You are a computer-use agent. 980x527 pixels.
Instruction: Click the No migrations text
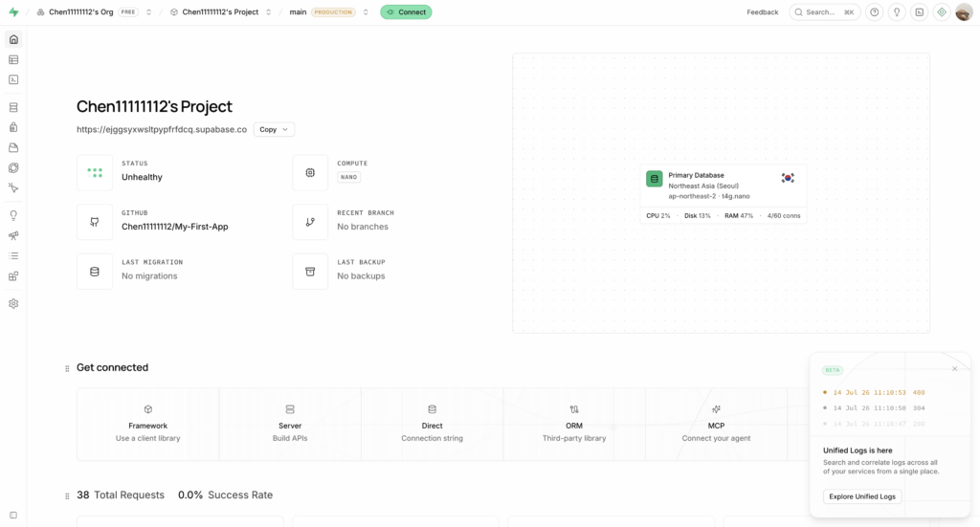pyautogui.click(x=149, y=276)
